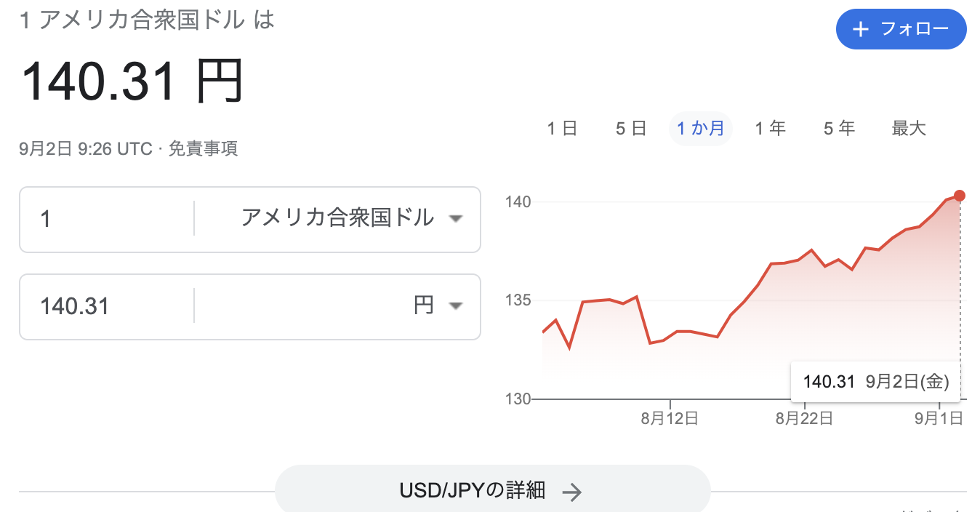This screenshot has width=980, height=512.
Task: Select the 1か月 time range tab
Action: (x=701, y=129)
